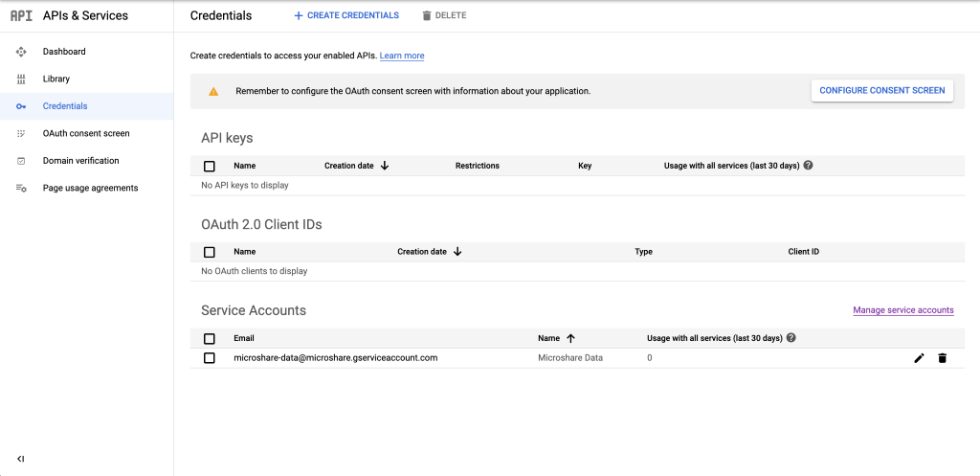Follow the Learn more link
Viewport: 980px width, 476px height.
(x=402, y=56)
